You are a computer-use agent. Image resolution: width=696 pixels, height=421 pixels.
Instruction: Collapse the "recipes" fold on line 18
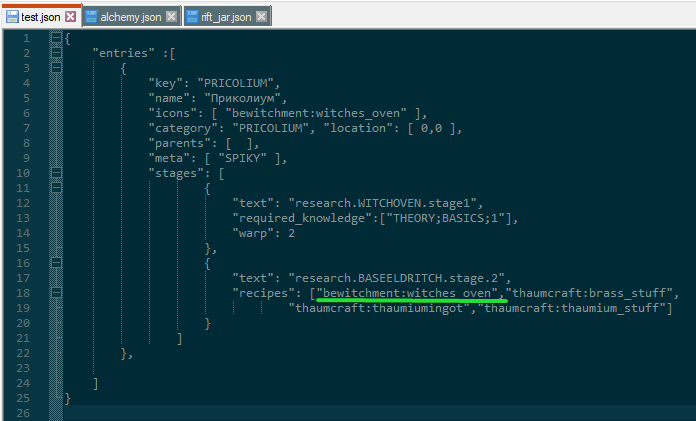(56, 293)
